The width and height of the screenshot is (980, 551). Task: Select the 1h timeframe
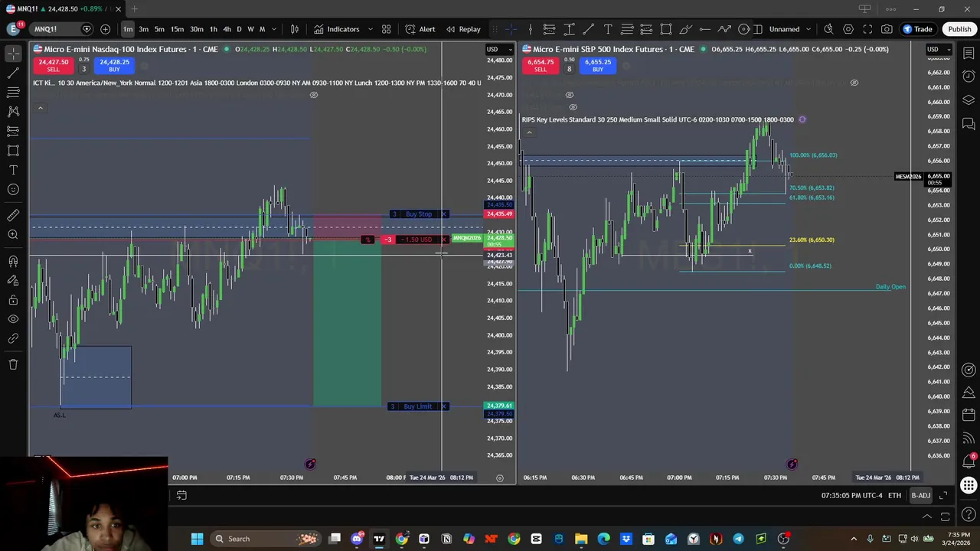214,29
